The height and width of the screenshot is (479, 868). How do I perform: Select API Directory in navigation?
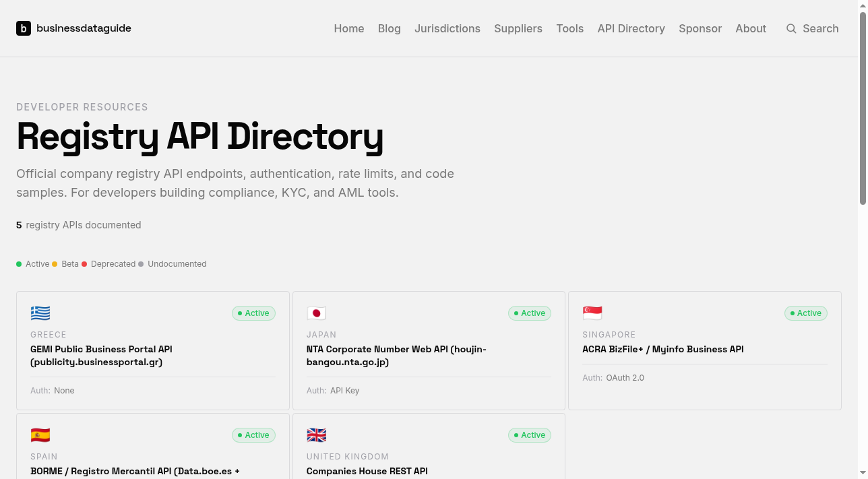tap(631, 28)
